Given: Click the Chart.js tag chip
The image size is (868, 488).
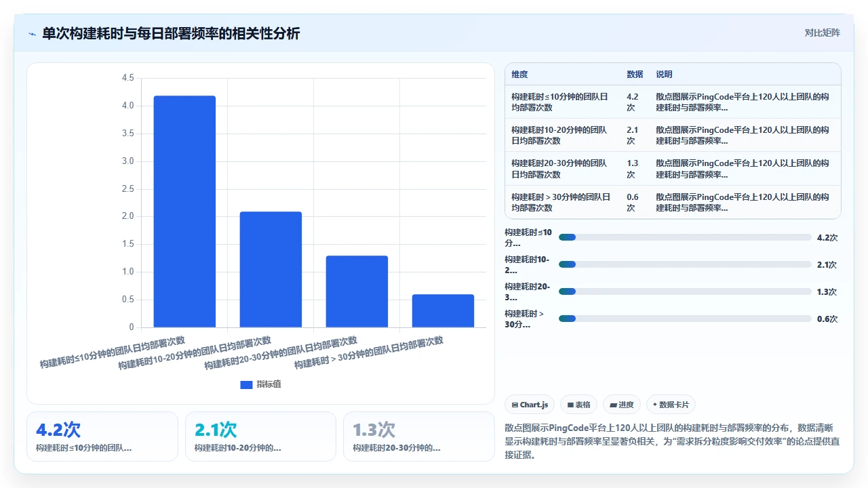Looking at the screenshot, I should (530, 405).
